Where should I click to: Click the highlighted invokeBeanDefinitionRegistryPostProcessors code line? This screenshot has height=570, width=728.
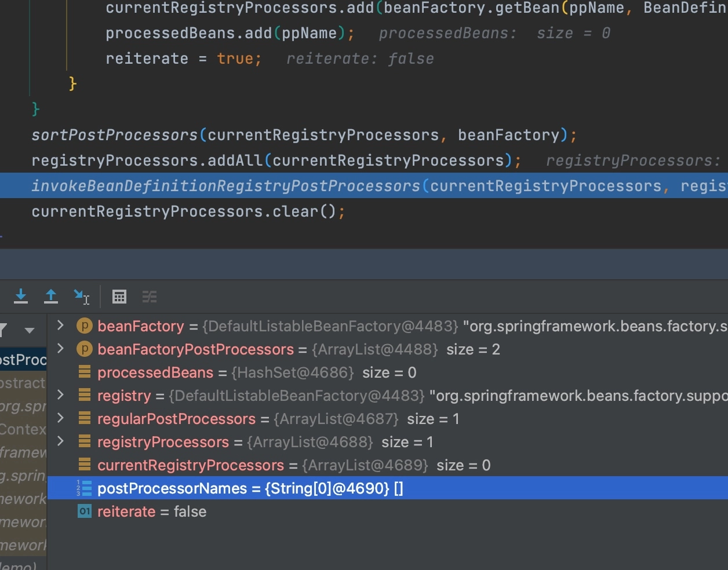[x=364, y=186]
